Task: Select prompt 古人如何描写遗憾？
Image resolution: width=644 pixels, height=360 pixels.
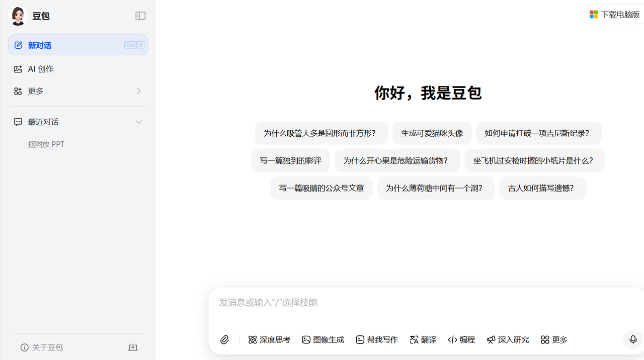Action: coord(542,188)
